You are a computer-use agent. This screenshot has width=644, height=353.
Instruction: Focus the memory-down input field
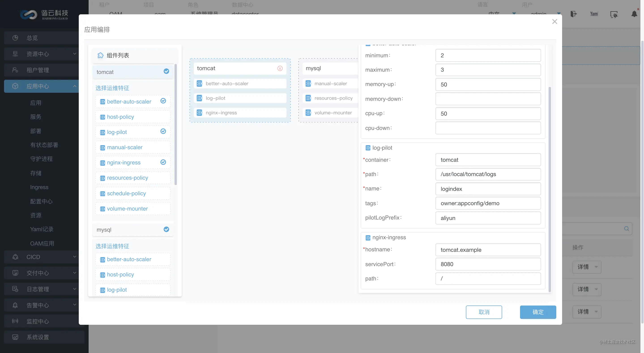click(x=488, y=99)
